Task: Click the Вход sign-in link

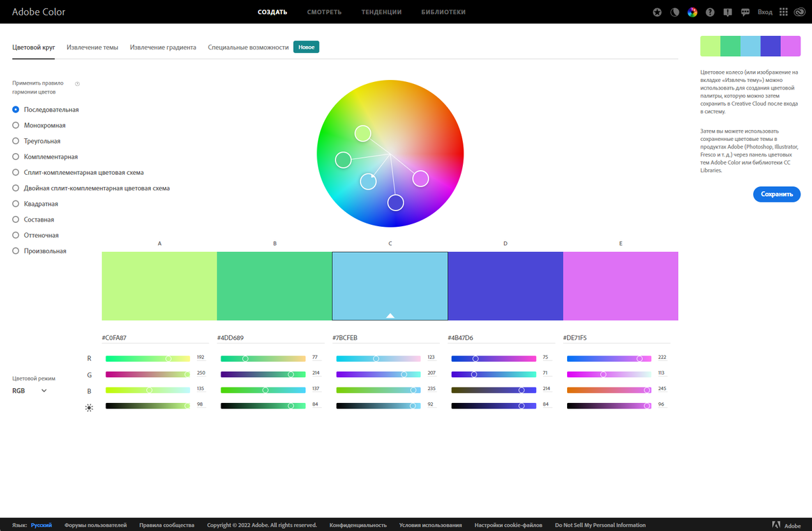Action: [765, 12]
